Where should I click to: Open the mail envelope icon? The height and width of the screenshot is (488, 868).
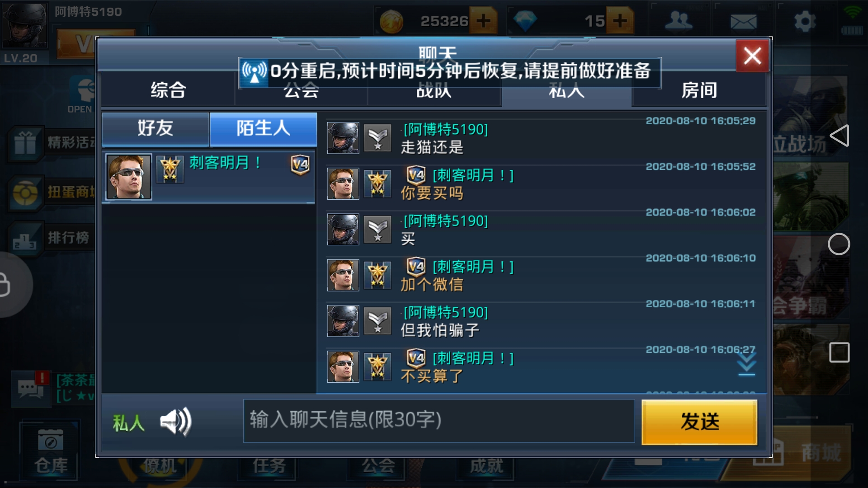(x=743, y=21)
